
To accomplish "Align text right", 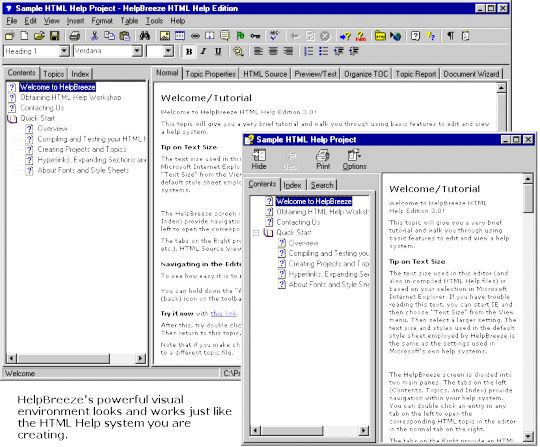I will (288, 51).
